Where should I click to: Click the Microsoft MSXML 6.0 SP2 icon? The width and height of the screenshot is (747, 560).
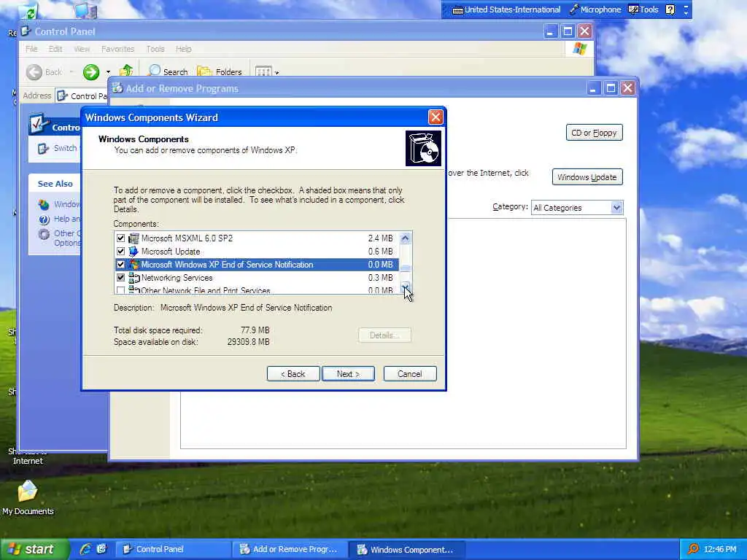pyautogui.click(x=134, y=238)
